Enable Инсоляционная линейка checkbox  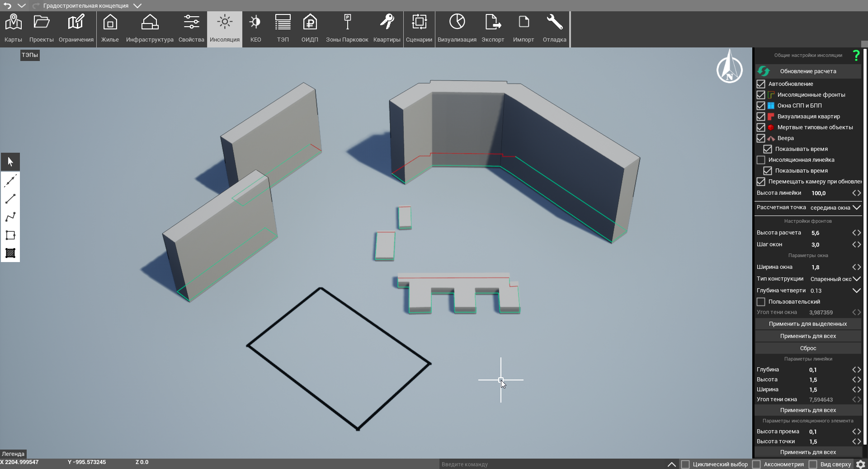tap(761, 160)
